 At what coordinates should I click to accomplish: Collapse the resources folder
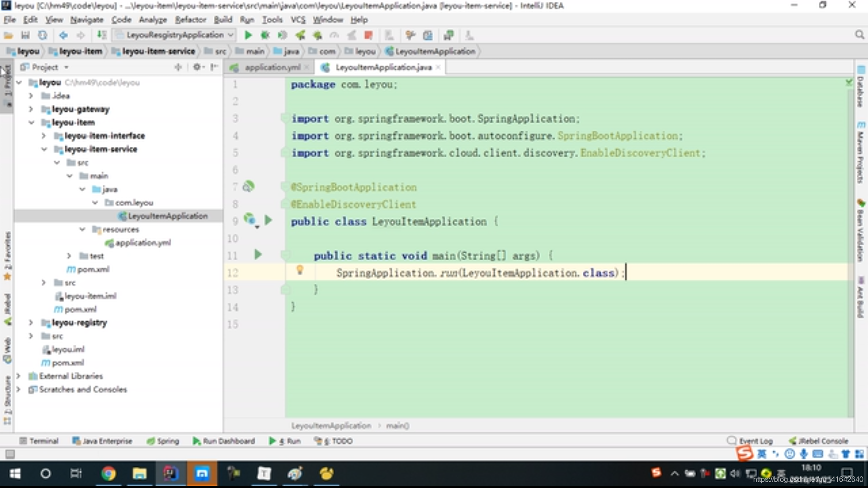coord(82,230)
